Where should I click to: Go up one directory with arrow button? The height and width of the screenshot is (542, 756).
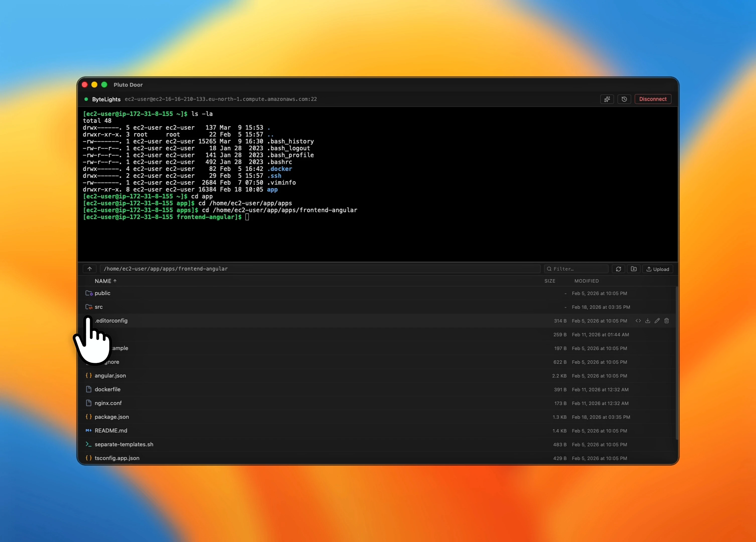point(90,269)
